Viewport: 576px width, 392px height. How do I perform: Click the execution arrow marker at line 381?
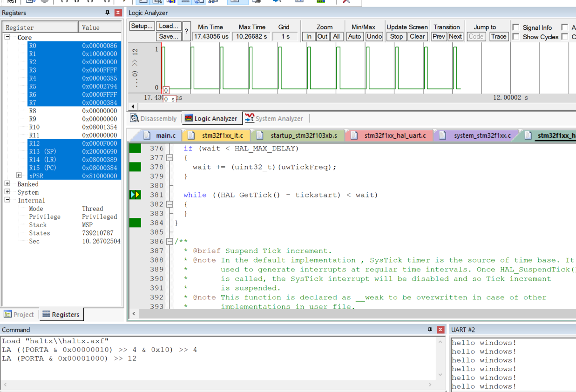coord(135,195)
